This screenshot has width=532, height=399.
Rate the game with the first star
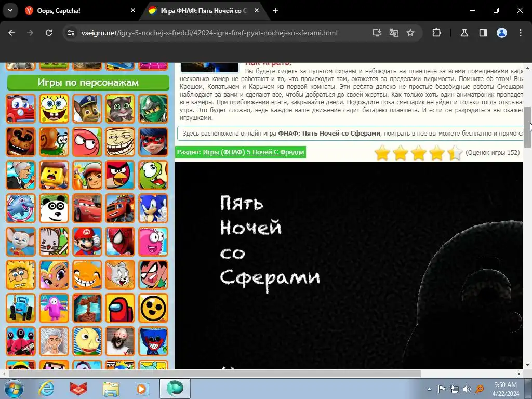point(382,152)
